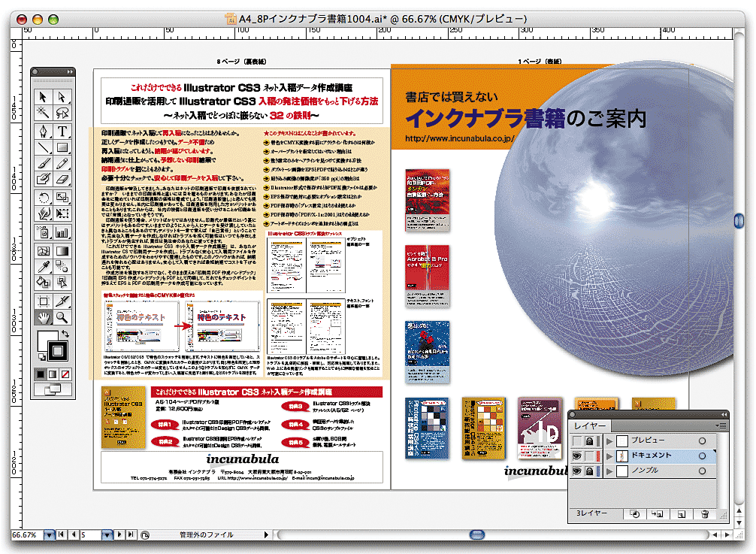Pick the Live Paint Bucket tool
756x554 pixels.
point(44,282)
